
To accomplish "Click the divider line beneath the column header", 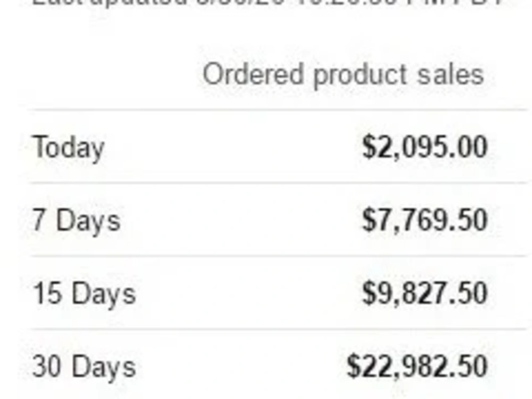I will click(x=278, y=110).
